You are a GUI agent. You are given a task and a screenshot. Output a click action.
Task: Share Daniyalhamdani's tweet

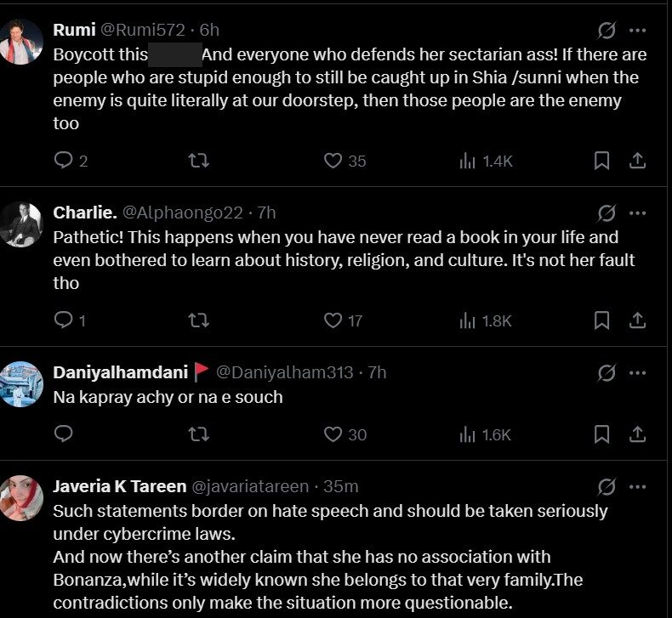636,434
